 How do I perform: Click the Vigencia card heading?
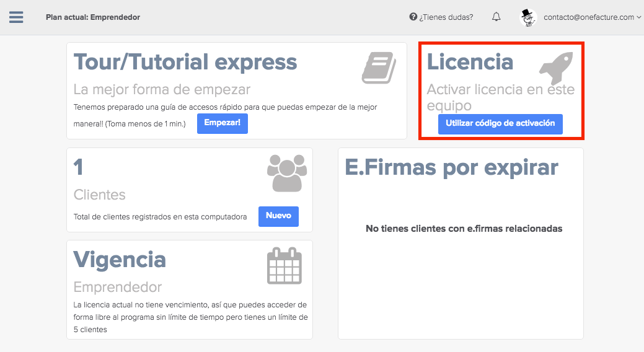click(x=120, y=259)
